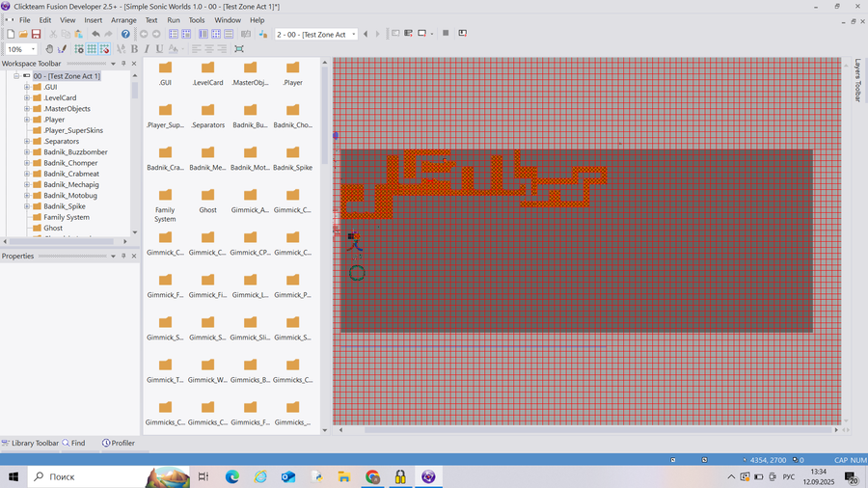868x488 pixels.
Task: Toggle the hand pan mode tool
Action: [49, 49]
